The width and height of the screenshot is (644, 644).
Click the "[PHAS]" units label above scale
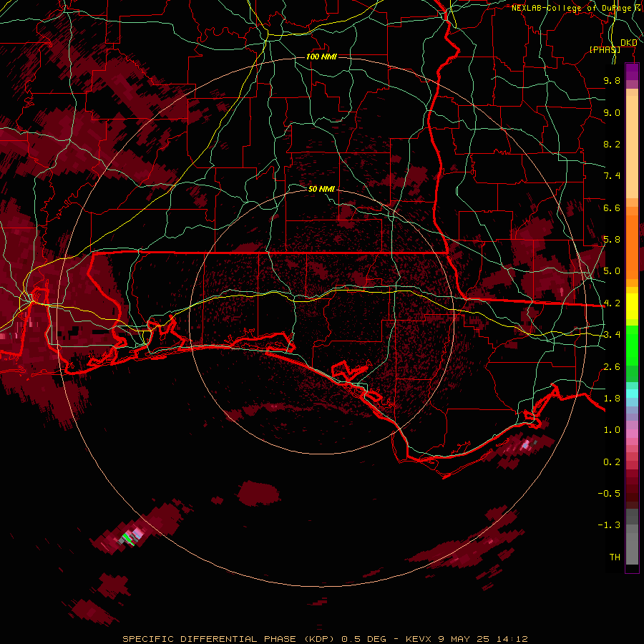(605, 49)
